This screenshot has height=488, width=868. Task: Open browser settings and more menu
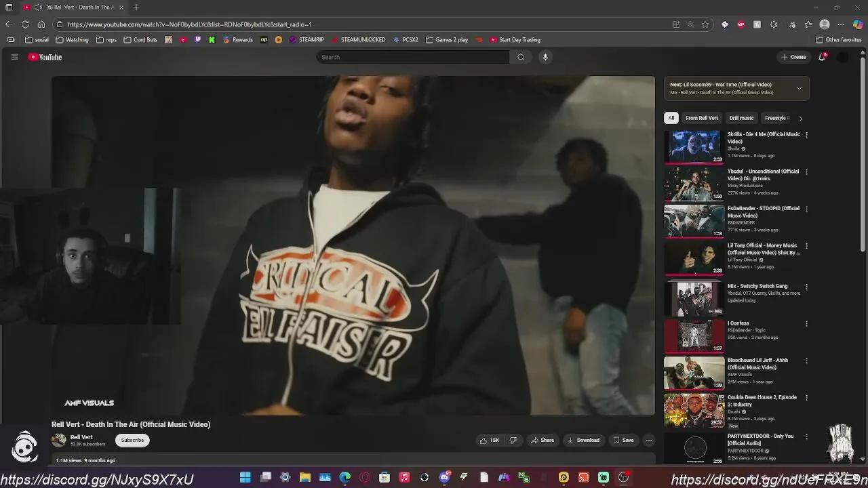[x=842, y=24]
